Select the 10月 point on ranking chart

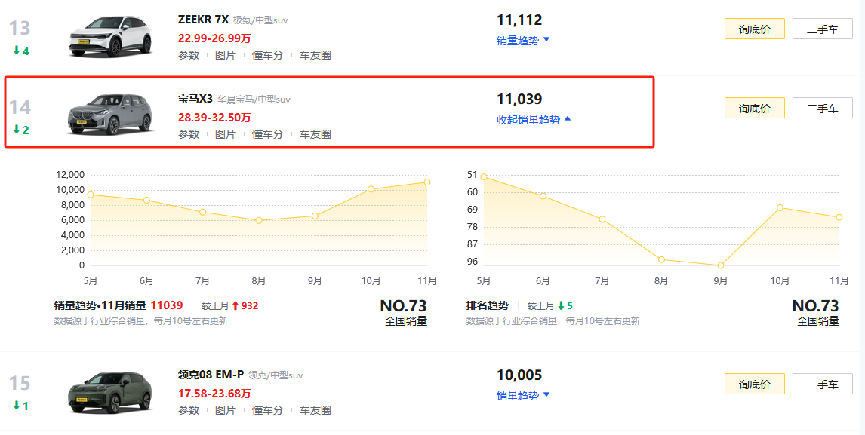coord(780,207)
